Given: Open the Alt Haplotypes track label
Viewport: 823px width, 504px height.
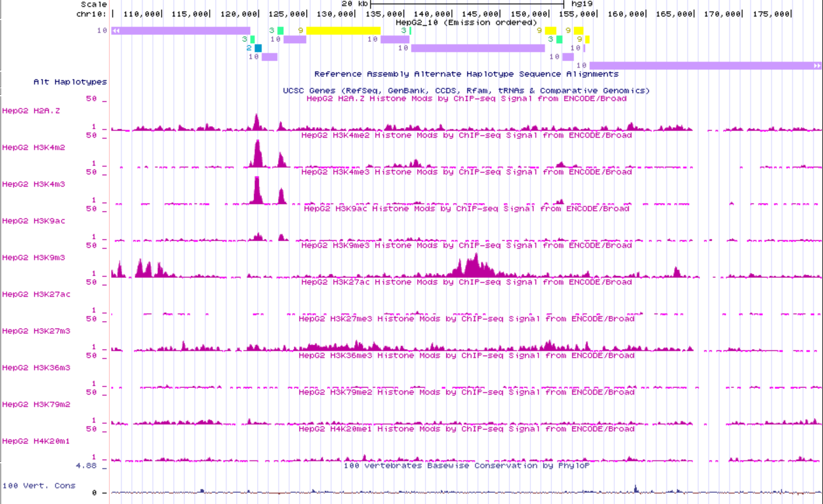Looking at the screenshot, I should 71,82.
